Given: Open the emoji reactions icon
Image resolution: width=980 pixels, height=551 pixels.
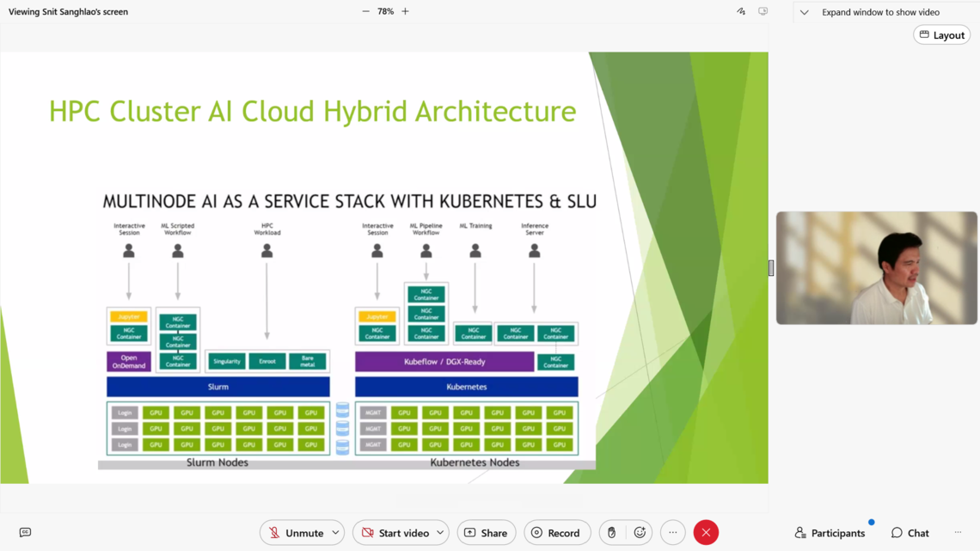Looking at the screenshot, I should click(640, 533).
